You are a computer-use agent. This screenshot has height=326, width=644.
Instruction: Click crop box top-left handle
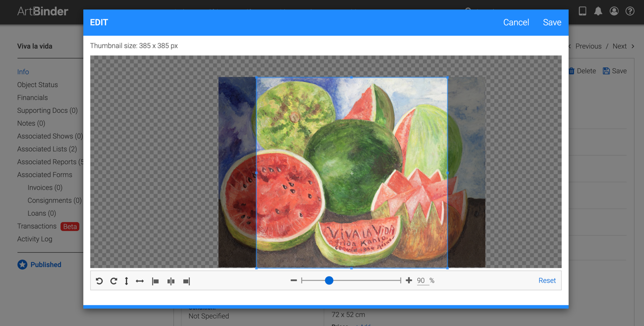(256, 77)
